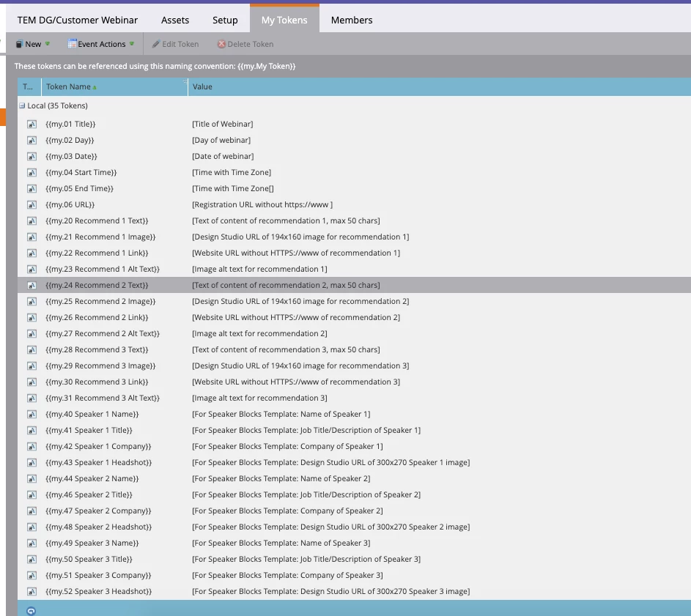Viewport: 691px width, 616px height.
Task: Click the text token icon for my.01 Title
Action: 32,125
